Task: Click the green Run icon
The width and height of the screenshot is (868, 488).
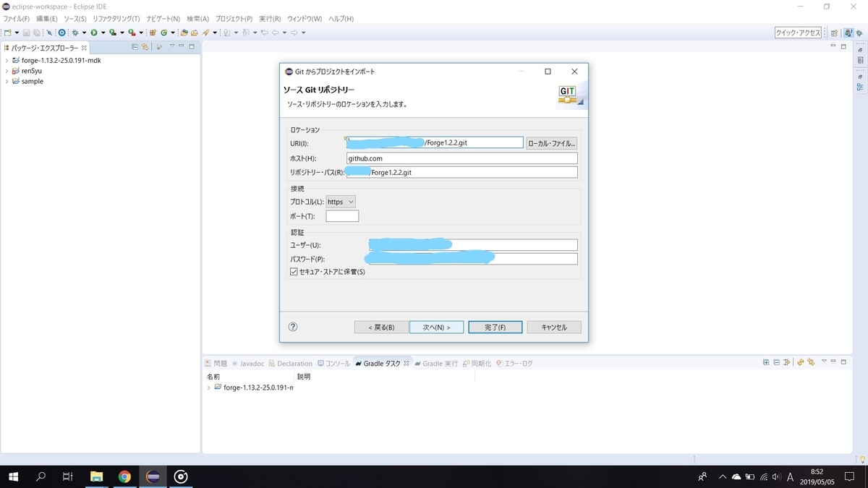Action: (94, 32)
